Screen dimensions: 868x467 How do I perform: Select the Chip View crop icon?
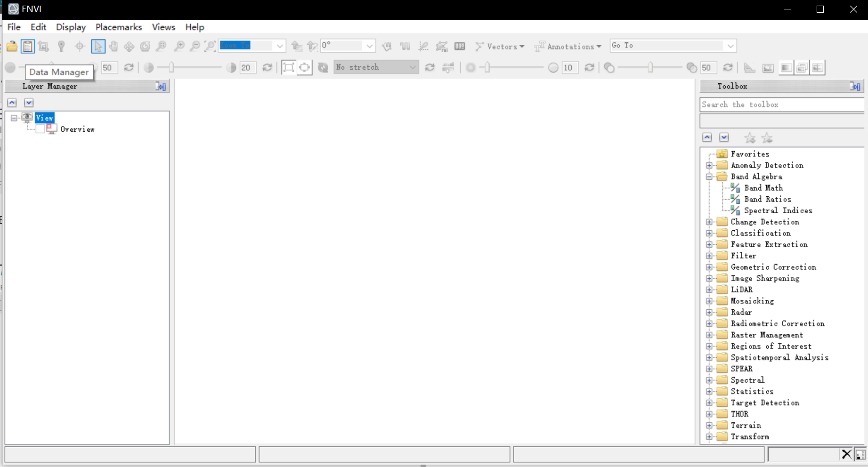coord(43,46)
